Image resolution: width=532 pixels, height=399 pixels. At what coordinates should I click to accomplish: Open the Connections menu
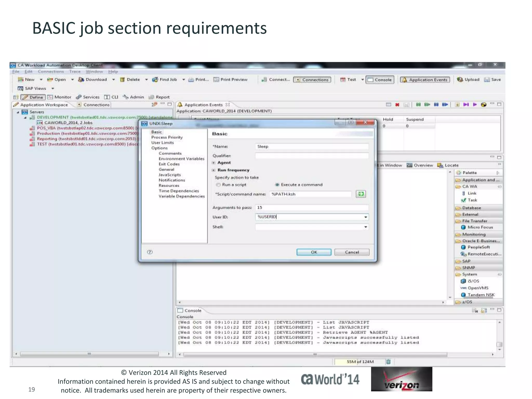click(x=51, y=71)
